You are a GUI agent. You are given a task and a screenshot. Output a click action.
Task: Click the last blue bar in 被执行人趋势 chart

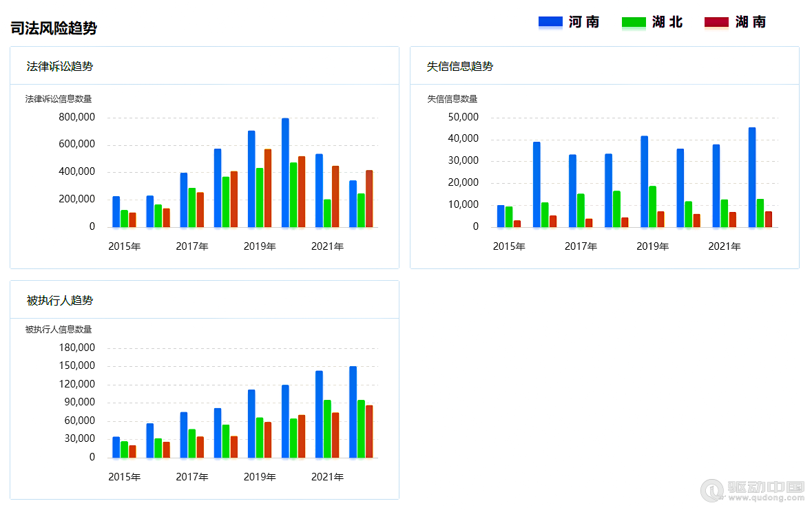[x=353, y=412]
